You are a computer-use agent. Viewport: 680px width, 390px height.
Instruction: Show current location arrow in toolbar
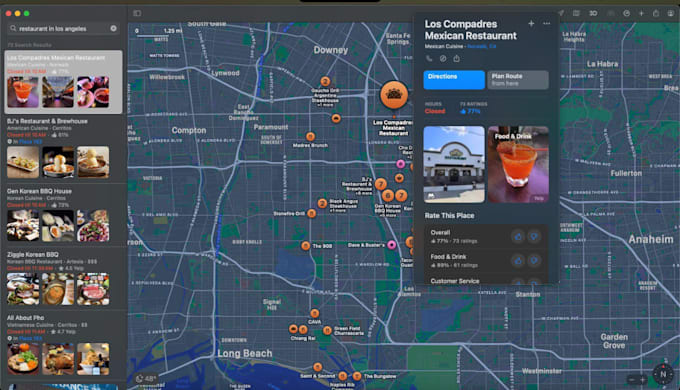click(x=561, y=13)
